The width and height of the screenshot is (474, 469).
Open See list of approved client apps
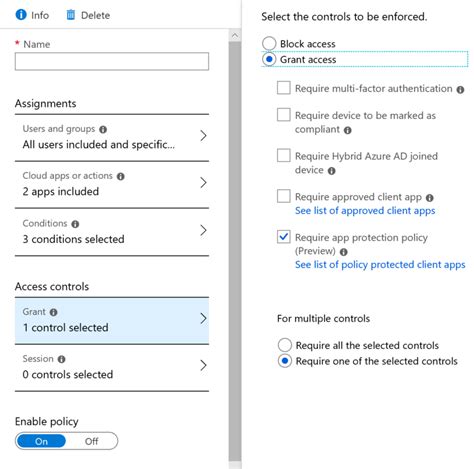[365, 211]
